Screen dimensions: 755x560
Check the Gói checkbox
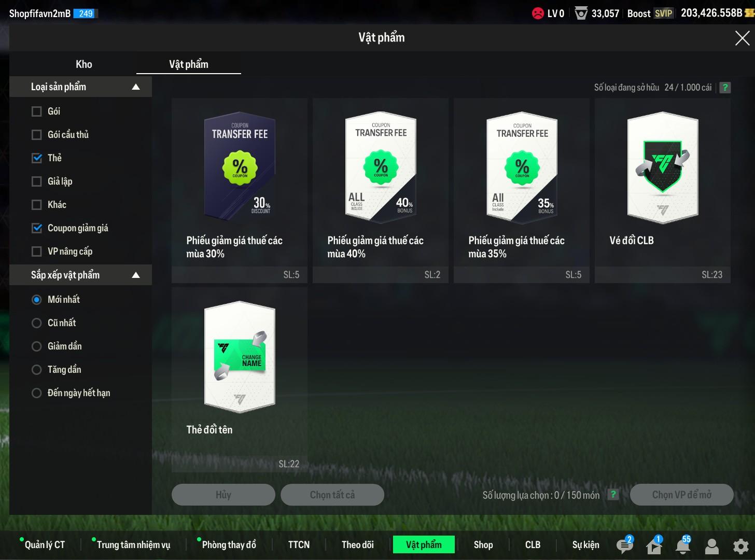click(37, 111)
